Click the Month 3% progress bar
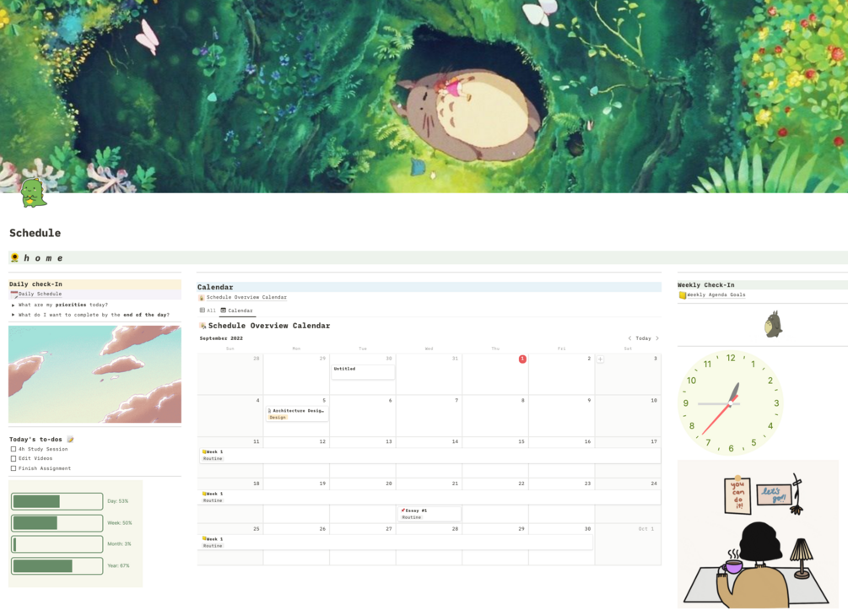The height and width of the screenshot is (616, 848). coord(57,544)
